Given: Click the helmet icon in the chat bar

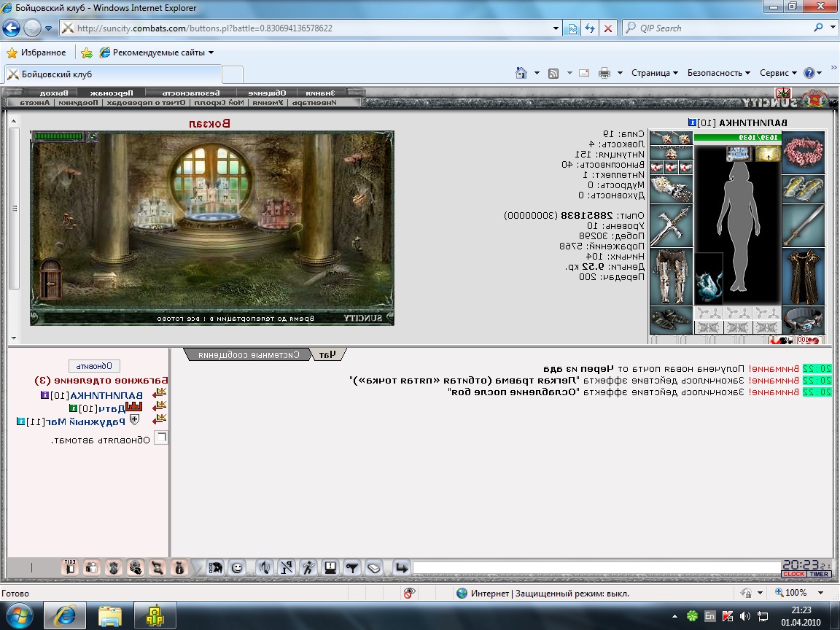Looking at the screenshot, I should pyautogui.click(x=215, y=567).
